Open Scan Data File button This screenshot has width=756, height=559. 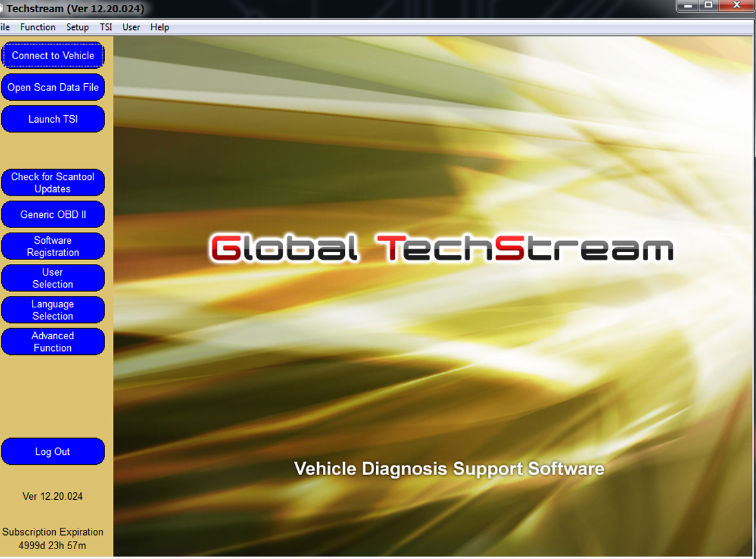tap(53, 87)
